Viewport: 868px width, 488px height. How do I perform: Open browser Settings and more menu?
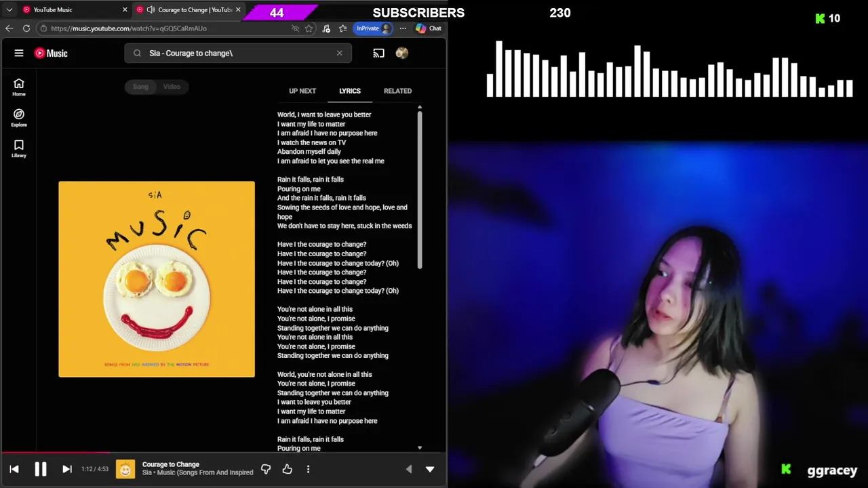click(x=403, y=28)
